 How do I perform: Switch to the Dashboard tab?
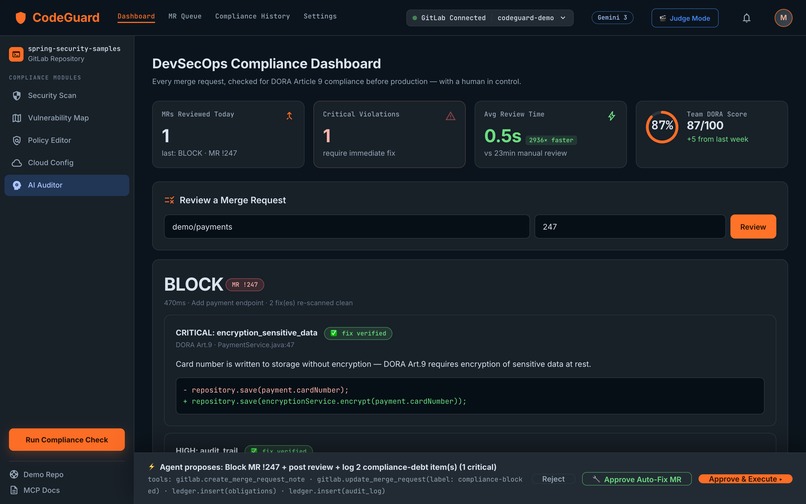[136, 16]
